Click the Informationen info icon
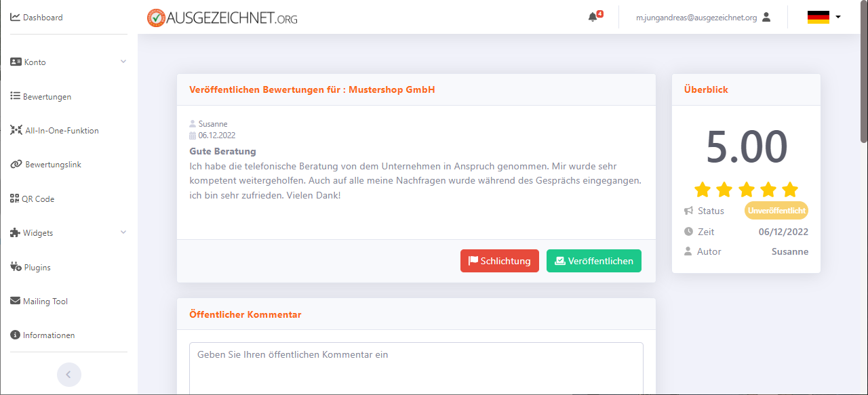 point(15,335)
